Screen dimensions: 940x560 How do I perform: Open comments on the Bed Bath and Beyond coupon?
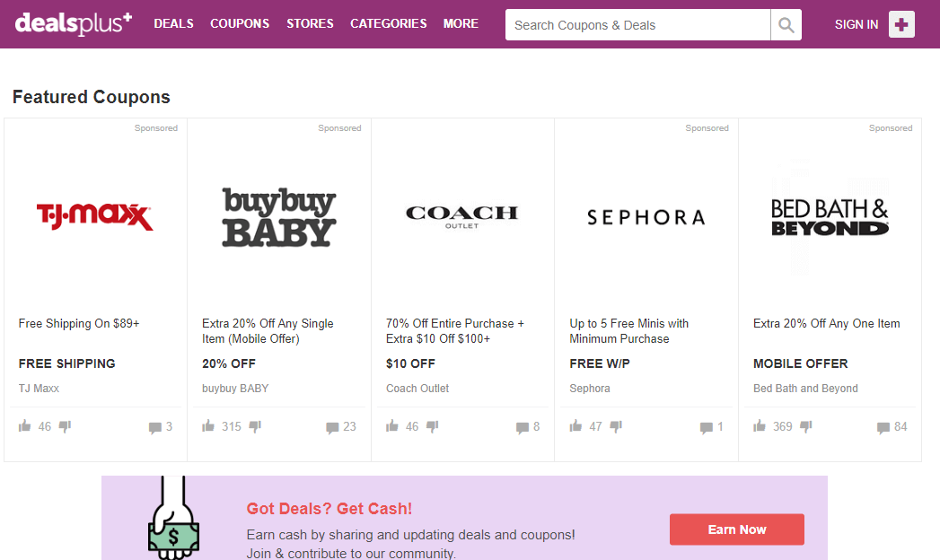click(883, 426)
